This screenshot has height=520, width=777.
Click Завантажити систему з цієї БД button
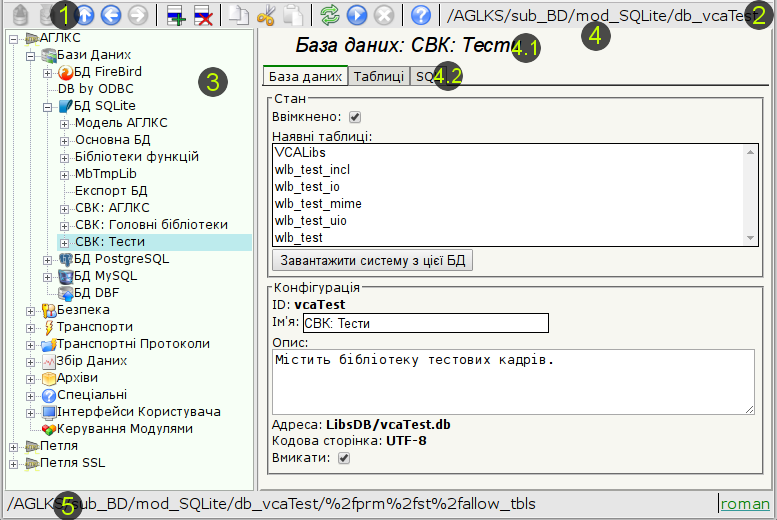pyautogui.click(x=372, y=261)
